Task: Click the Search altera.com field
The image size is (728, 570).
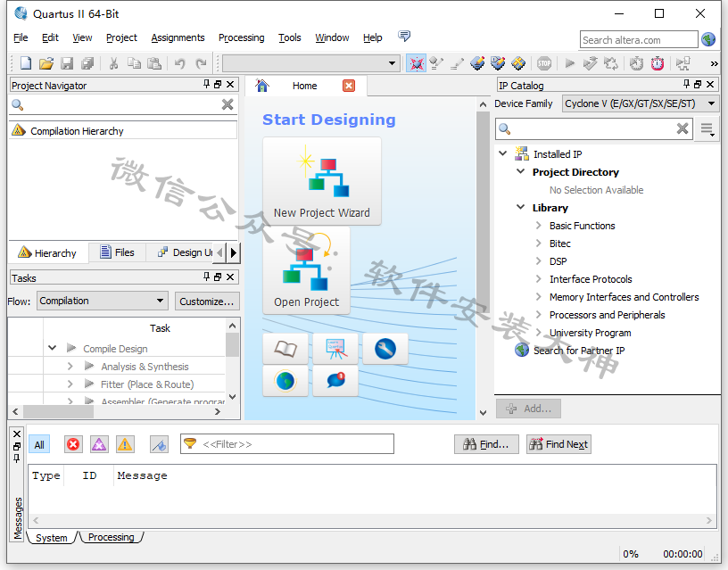Action: (x=639, y=40)
